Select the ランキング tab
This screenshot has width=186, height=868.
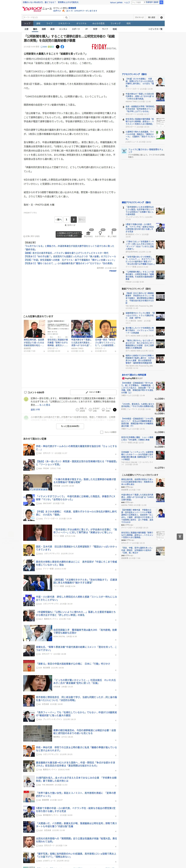115,24
